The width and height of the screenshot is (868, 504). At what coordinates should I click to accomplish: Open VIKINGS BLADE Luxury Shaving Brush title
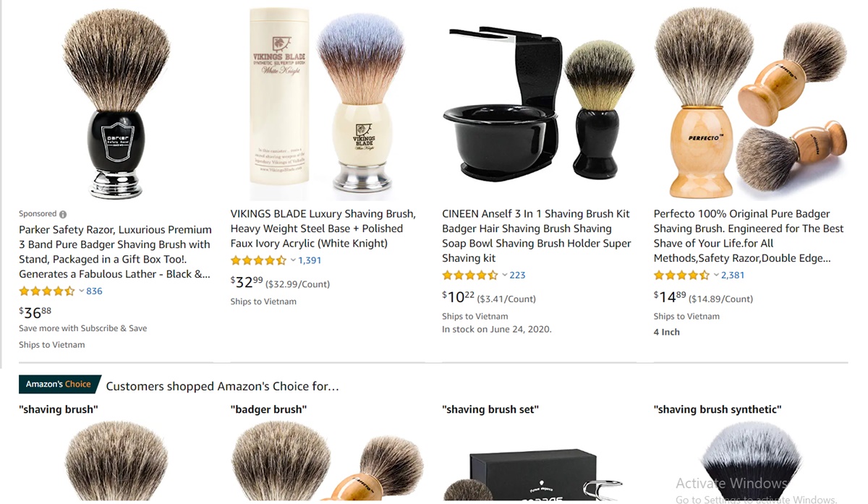(323, 228)
